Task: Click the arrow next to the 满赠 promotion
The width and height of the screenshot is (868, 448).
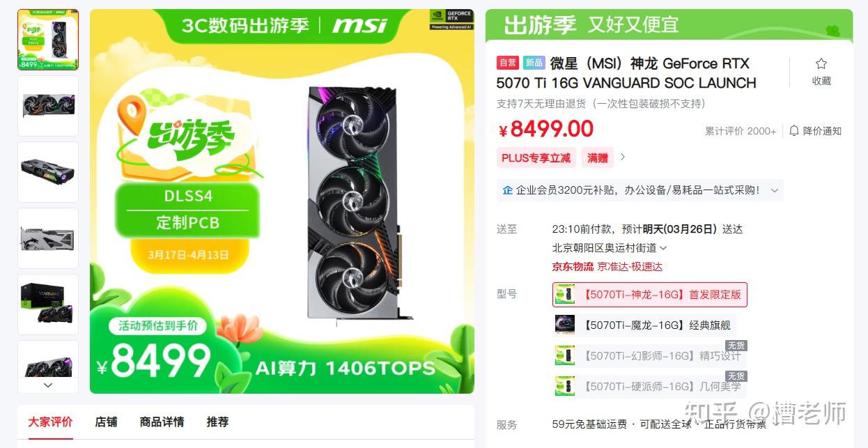Action: click(x=623, y=157)
